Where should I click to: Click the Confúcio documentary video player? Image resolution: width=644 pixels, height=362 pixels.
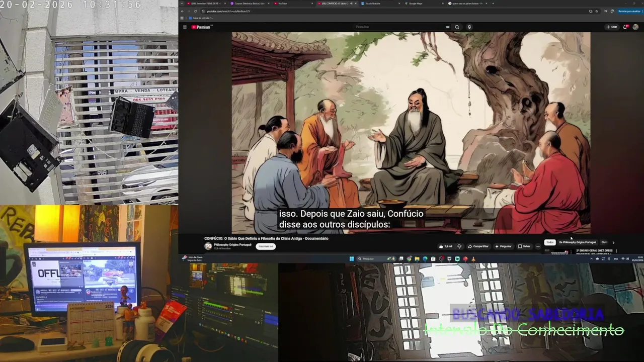(x=411, y=133)
